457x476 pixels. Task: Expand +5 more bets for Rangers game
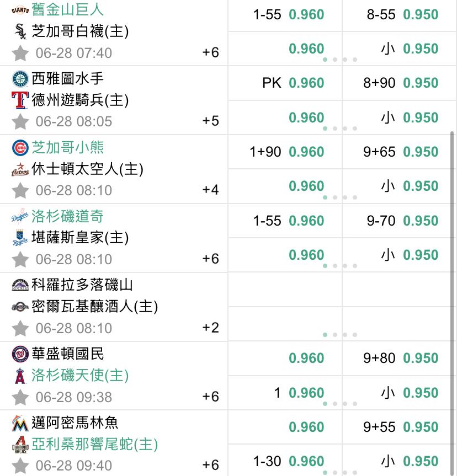click(x=211, y=121)
